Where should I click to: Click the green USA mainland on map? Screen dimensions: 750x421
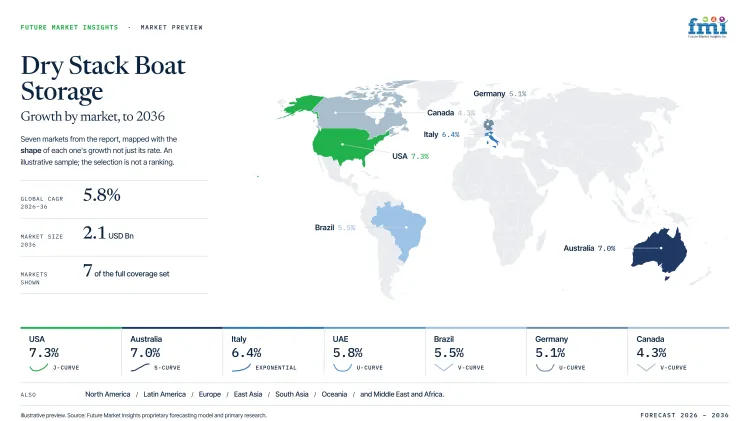click(349, 145)
